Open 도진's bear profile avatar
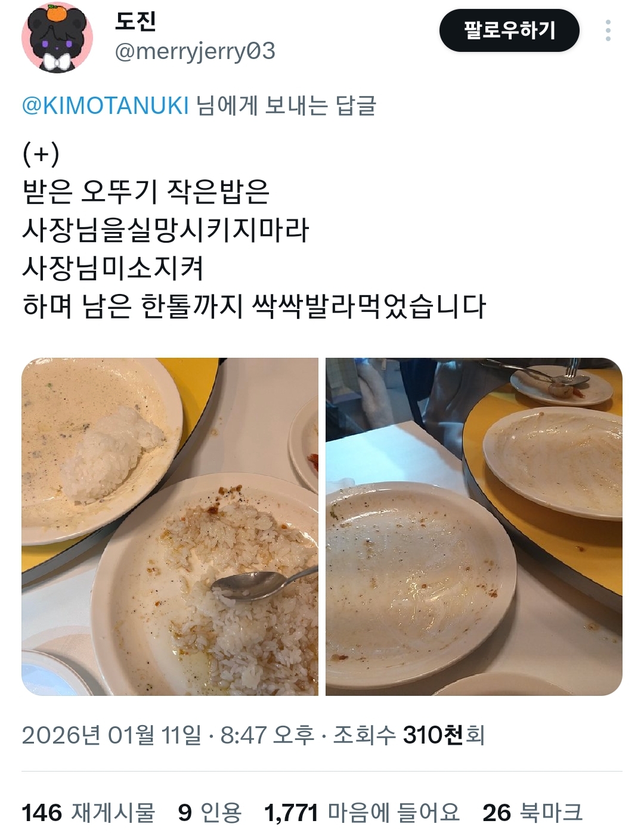644x833 pixels. tap(57, 37)
